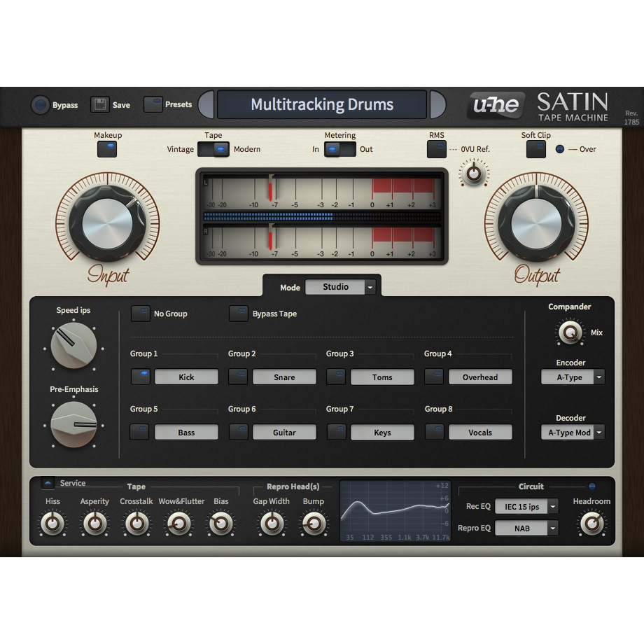The width and height of the screenshot is (644, 644).
Task: Open the Presets browser button
Action: pyautogui.click(x=153, y=104)
